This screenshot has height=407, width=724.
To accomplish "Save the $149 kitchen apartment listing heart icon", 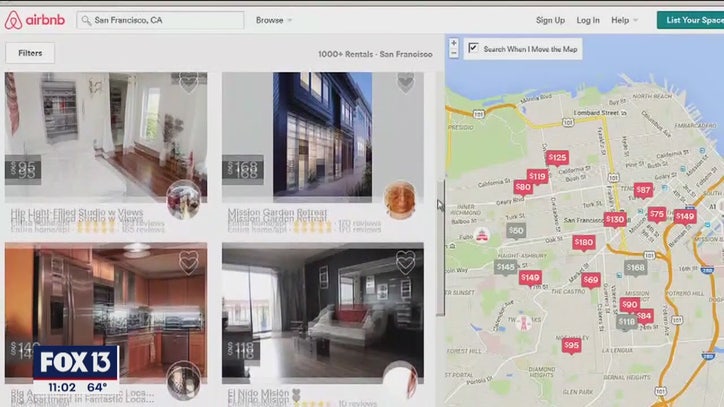I will 188,262.
